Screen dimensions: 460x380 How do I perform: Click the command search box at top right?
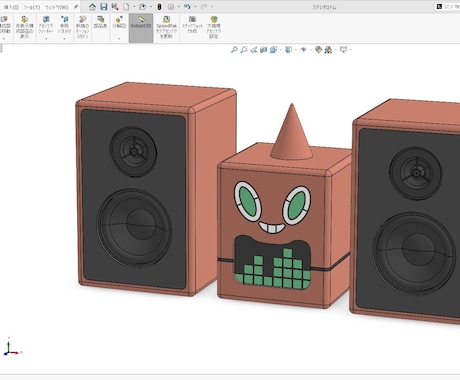(x=448, y=6)
